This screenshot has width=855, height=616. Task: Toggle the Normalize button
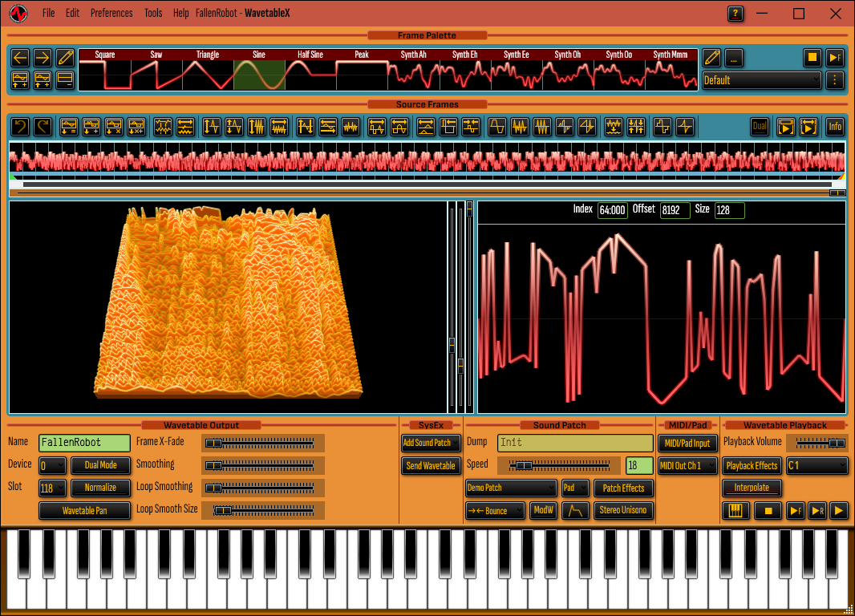pos(101,488)
